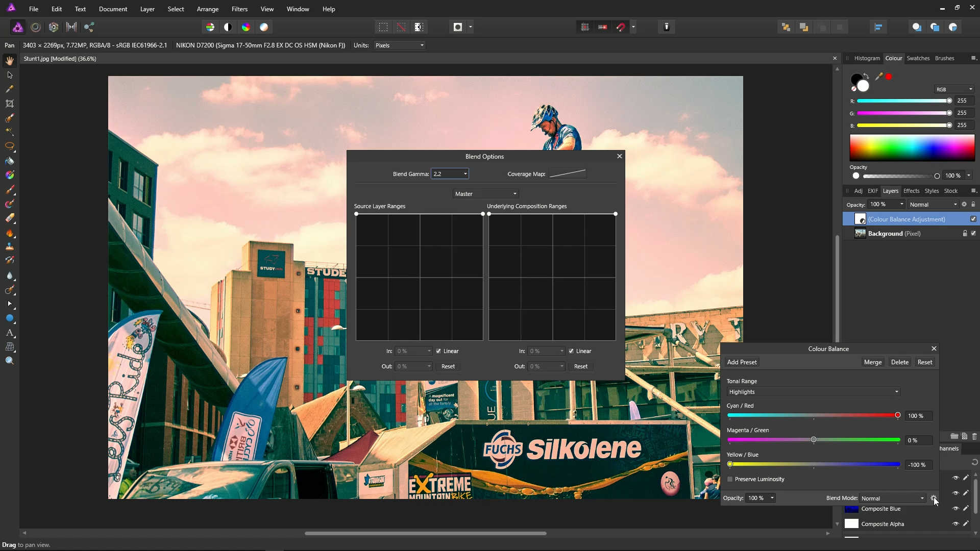Screen dimensions: 980x551
Task: Toggle visibility of the Colour Balance Adjustment layer
Action: pyautogui.click(x=973, y=218)
